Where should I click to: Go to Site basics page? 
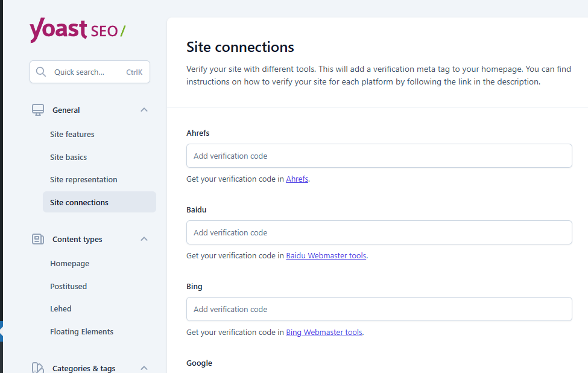(x=68, y=157)
